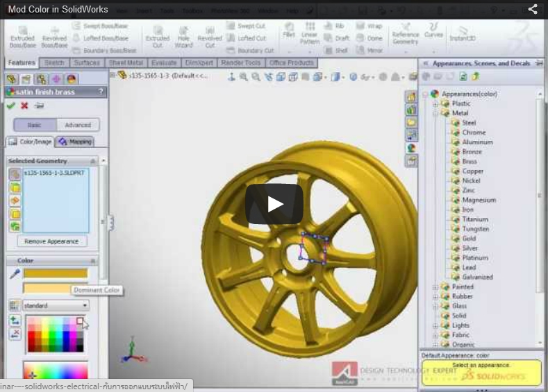Image resolution: width=548 pixels, height=392 pixels.
Task: Expand the Painted appearances folder
Action: click(x=435, y=287)
